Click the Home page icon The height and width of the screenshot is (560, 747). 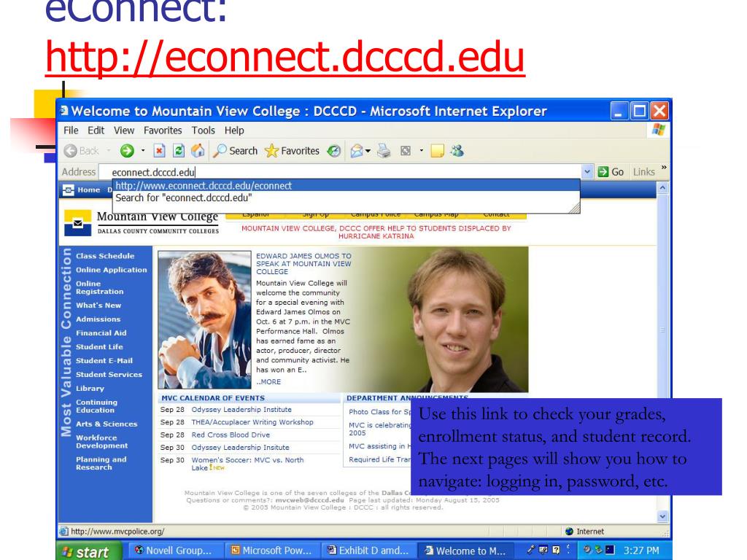tap(198, 151)
